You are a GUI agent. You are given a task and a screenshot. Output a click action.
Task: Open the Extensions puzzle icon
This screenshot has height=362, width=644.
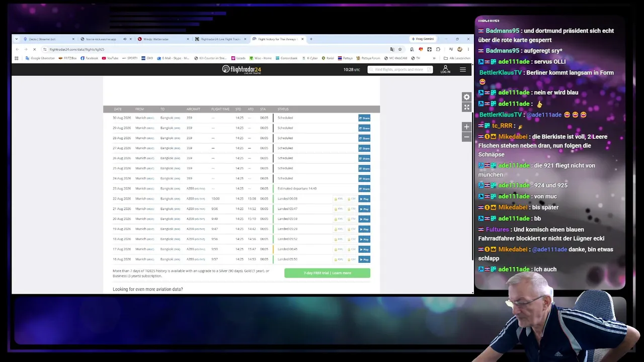point(438,49)
